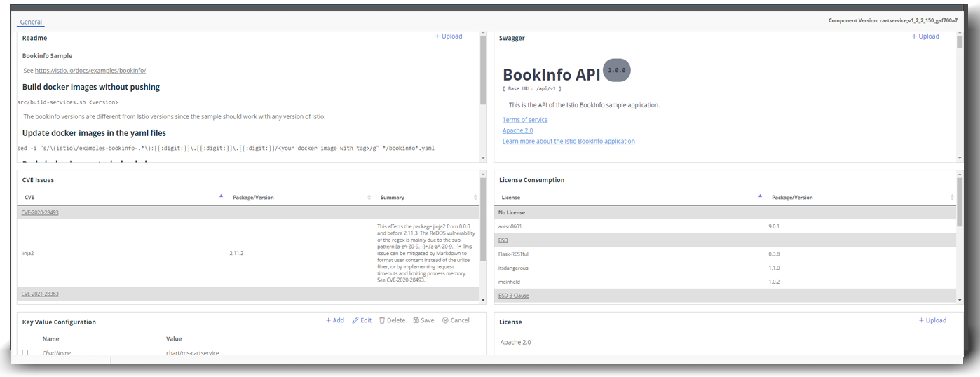This screenshot has width=980, height=377.
Task: Cancel key value configuration changes
Action: click(x=456, y=320)
